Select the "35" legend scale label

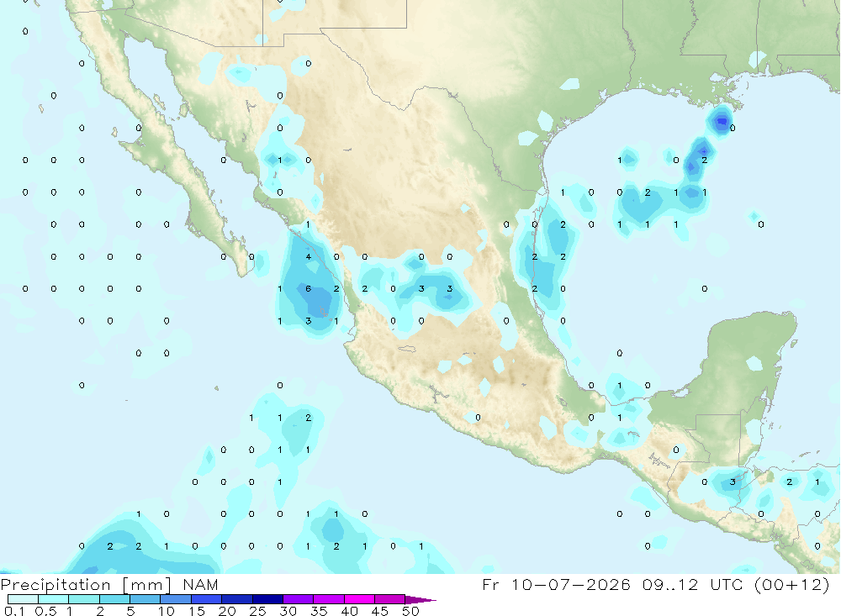319,611
